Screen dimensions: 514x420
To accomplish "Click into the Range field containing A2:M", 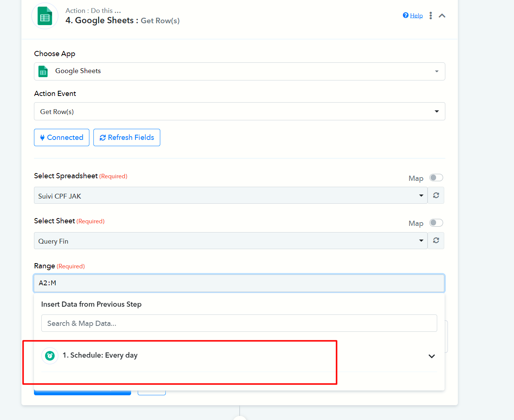I will point(239,283).
